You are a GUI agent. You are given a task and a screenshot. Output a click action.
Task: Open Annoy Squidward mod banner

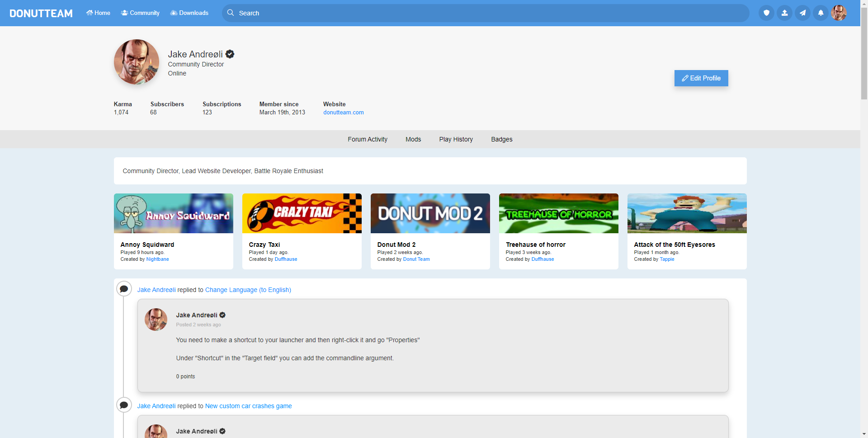pos(174,213)
